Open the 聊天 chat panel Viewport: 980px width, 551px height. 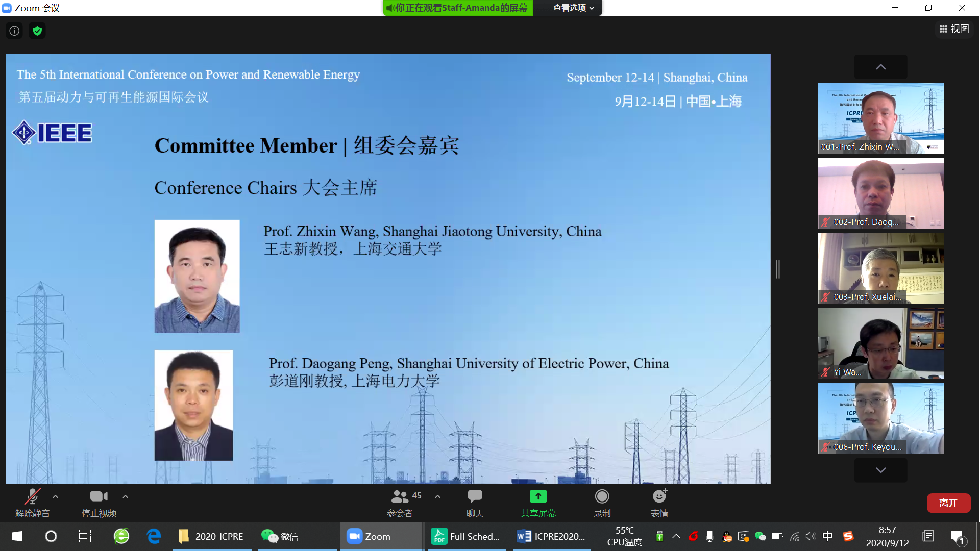point(475,497)
